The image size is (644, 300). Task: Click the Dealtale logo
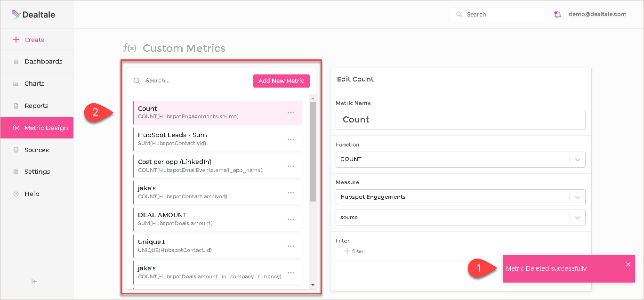coord(33,15)
